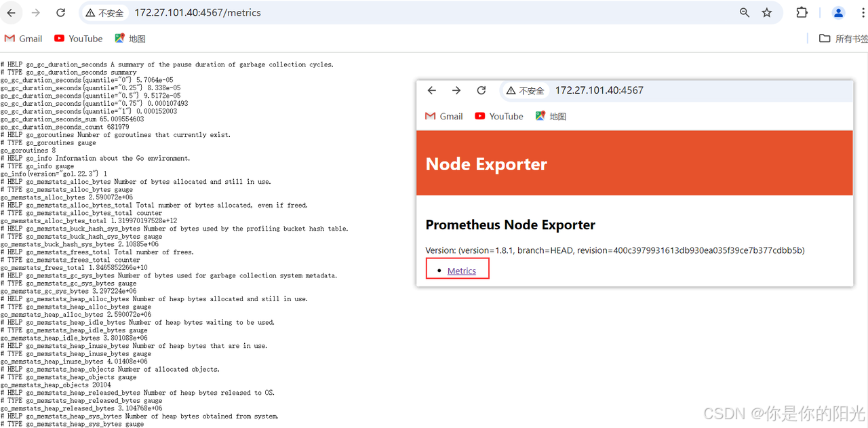Open Gmail bookmark in the inset browser

click(x=444, y=116)
